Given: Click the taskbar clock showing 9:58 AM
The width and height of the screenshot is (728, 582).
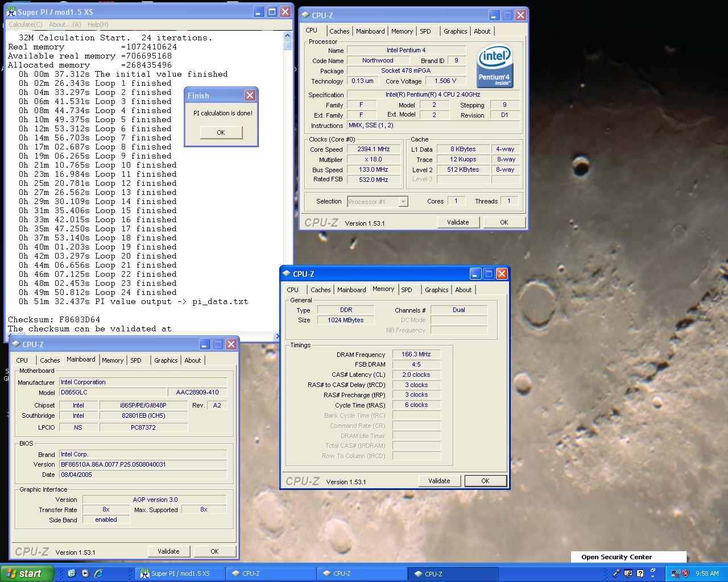Looking at the screenshot, I should pos(707,573).
